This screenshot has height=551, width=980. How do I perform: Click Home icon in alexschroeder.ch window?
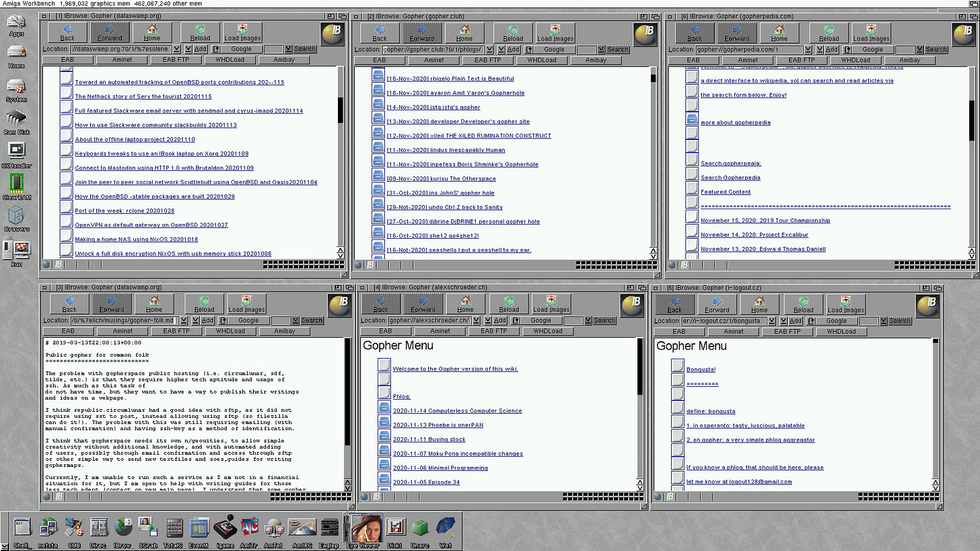465,304
